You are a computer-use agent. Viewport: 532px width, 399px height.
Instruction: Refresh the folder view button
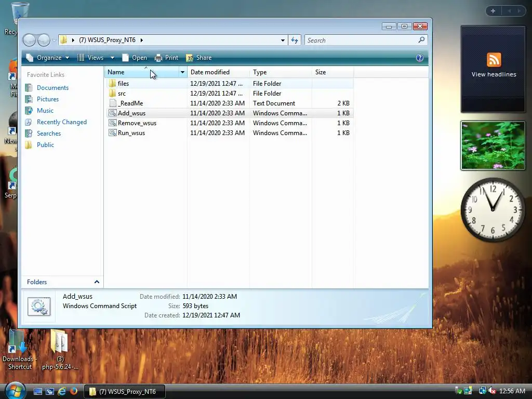(x=295, y=41)
